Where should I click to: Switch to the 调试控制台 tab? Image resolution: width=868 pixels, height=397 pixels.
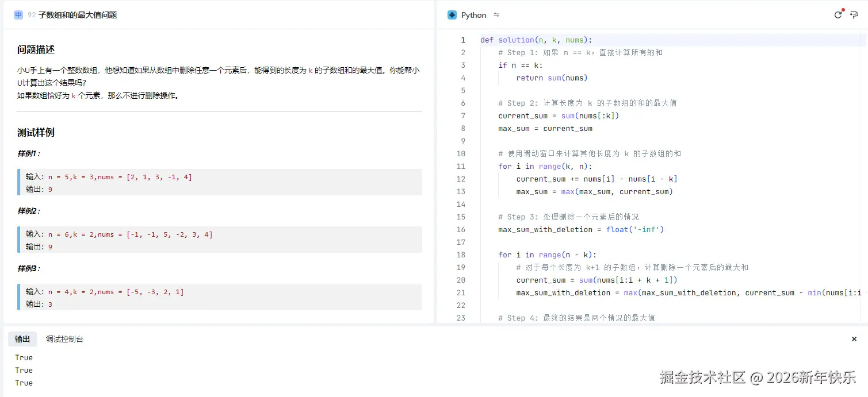tap(64, 339)
